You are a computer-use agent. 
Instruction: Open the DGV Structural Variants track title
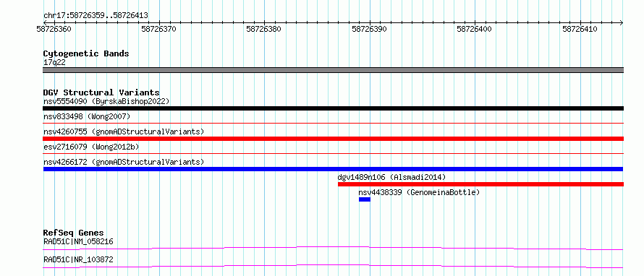click(x=101, y=92)
